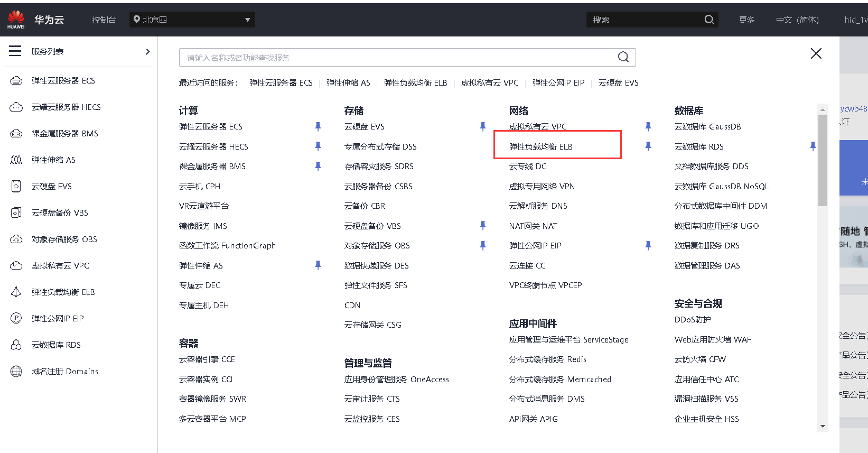Unpin 云耀云服务器 HECS pin icon

point(318,146)
